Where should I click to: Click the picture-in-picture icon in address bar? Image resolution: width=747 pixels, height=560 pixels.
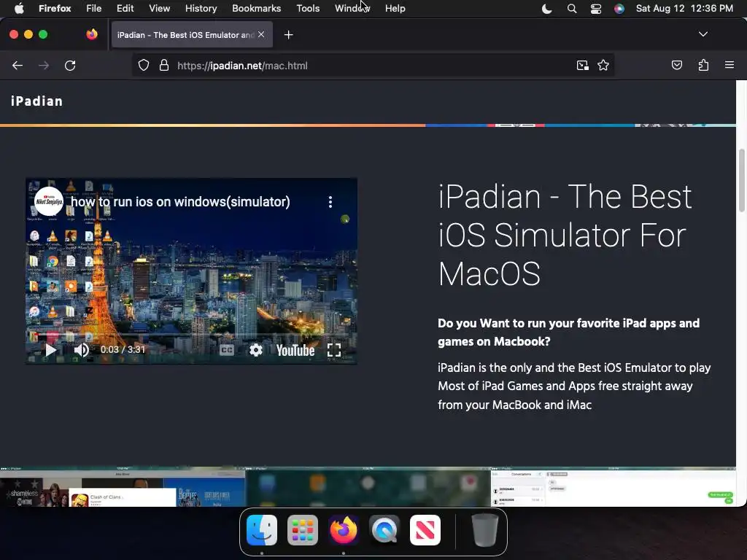coord(582,66)
